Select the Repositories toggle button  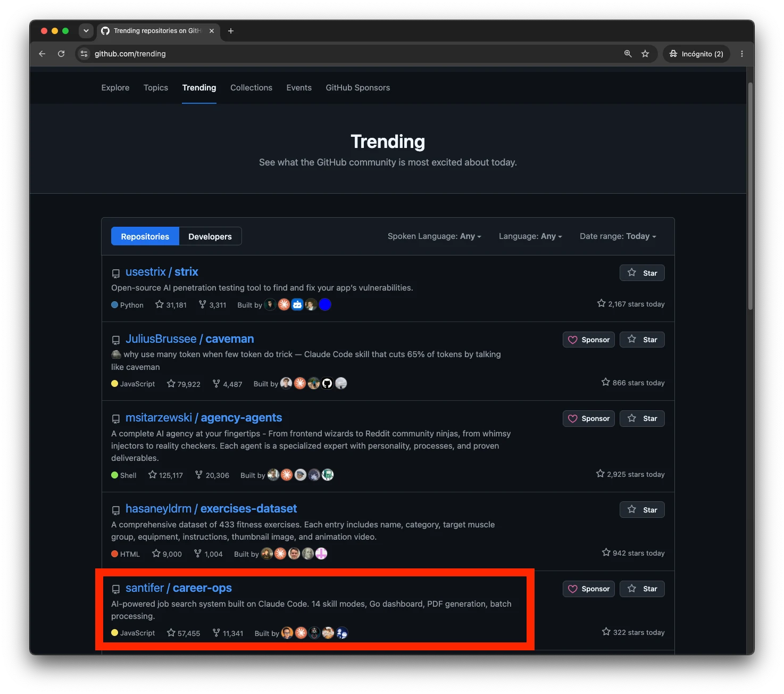point(145,236)
